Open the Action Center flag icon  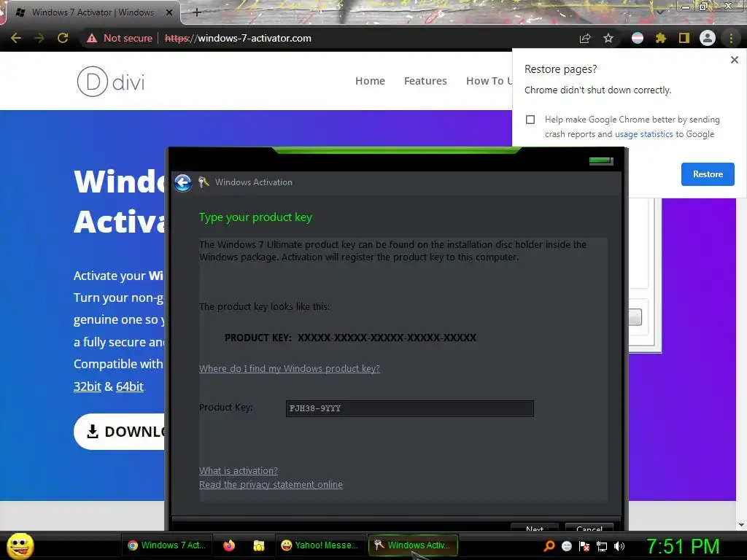pyautogui.click(x=584, y=546)
